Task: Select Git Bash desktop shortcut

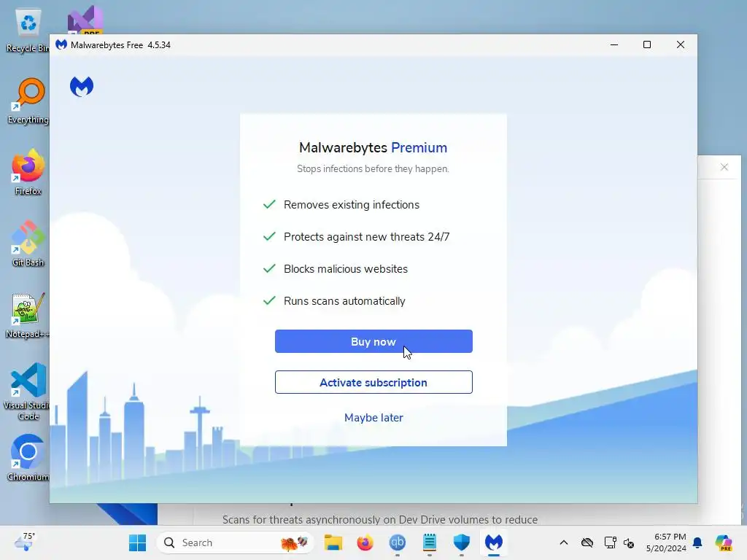Action: 28,244
